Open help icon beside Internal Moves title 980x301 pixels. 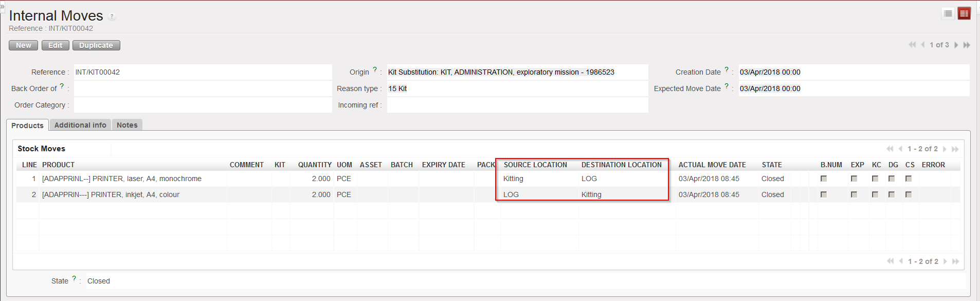(x=112, y=17)
